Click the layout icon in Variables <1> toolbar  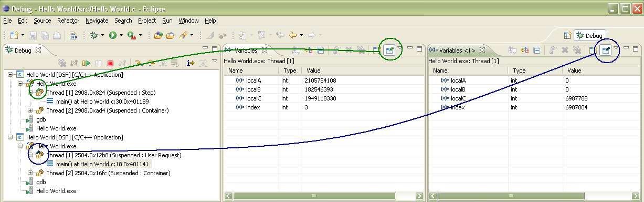pyautogui.click(x=593, y=50)
